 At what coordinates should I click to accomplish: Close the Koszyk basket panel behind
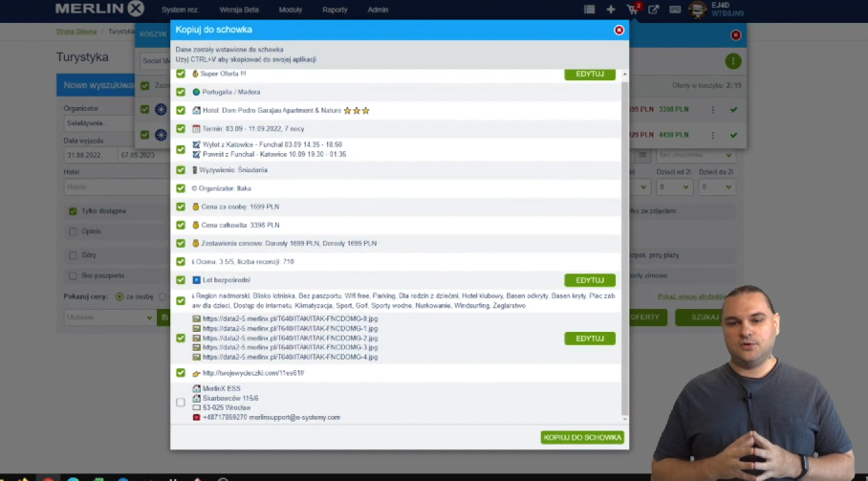(736, 34)
